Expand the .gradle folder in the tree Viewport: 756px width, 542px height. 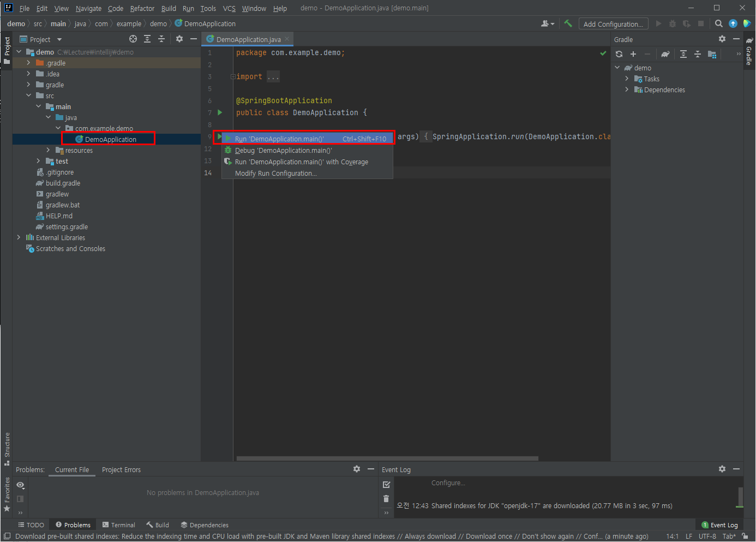28,63
